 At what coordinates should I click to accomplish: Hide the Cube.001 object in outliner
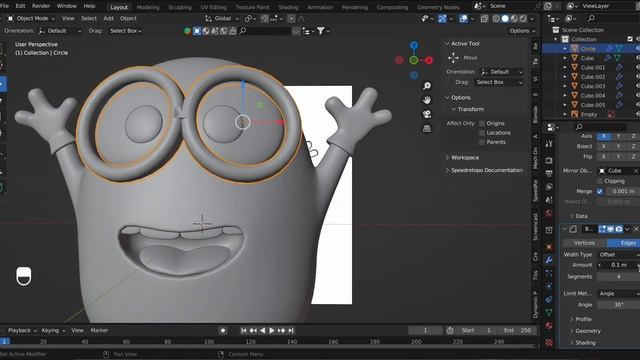pos(638,67)
